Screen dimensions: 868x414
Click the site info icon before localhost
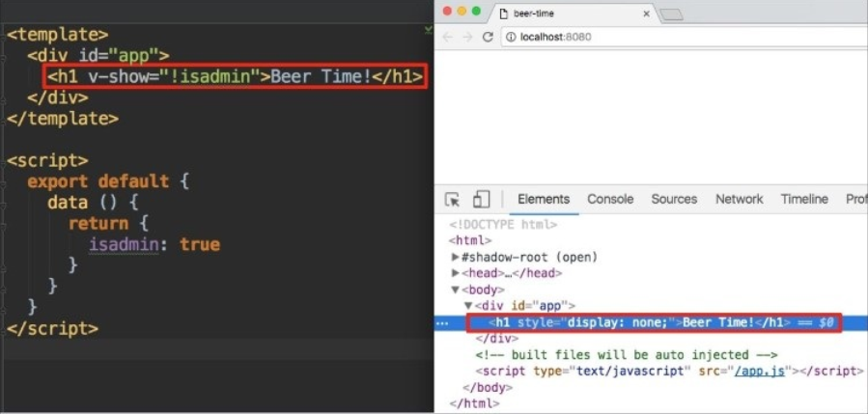(x=510, y=37)
